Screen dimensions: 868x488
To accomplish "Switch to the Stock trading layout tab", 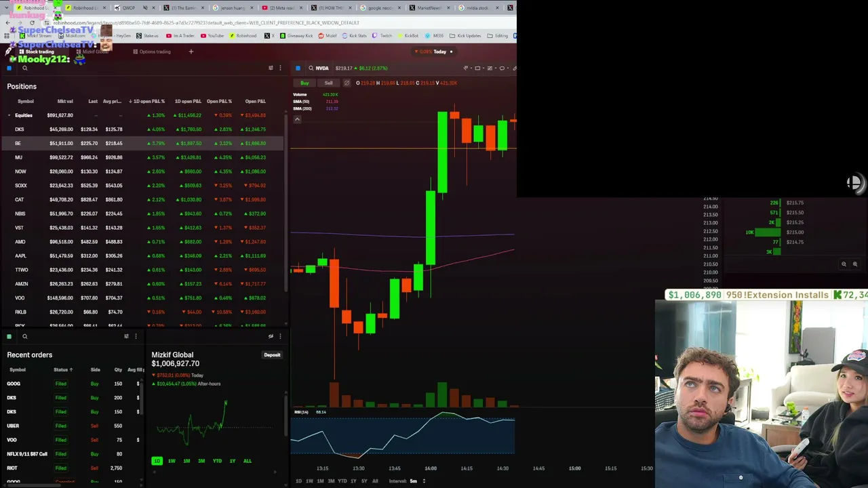I will point(37,52).
